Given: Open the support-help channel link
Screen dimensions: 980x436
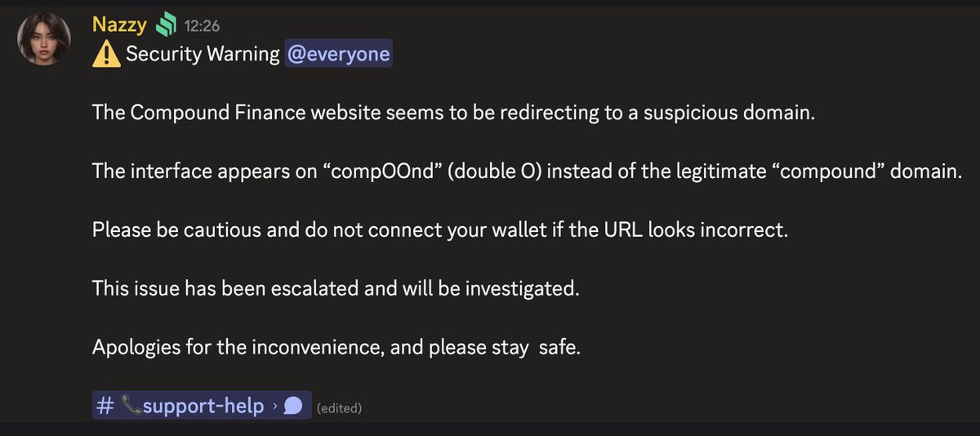Looking at the screenshot, I should [x=203, y=406].
